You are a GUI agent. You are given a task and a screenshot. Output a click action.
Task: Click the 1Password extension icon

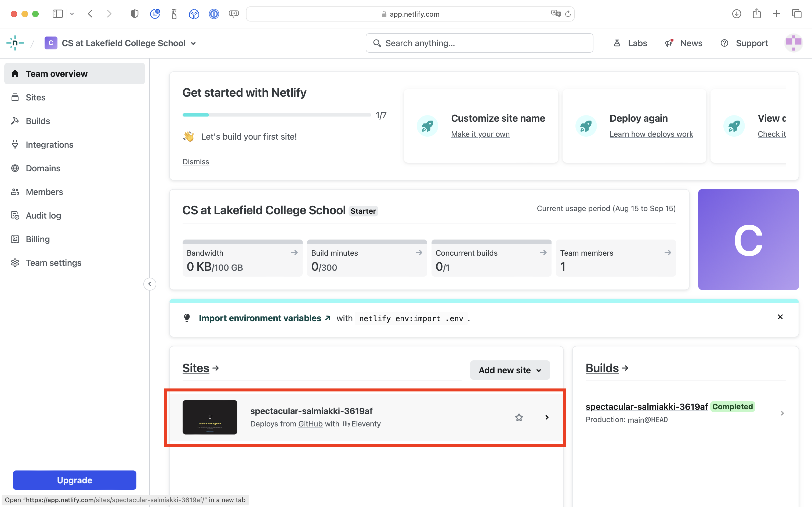click(x=214, y=14)
